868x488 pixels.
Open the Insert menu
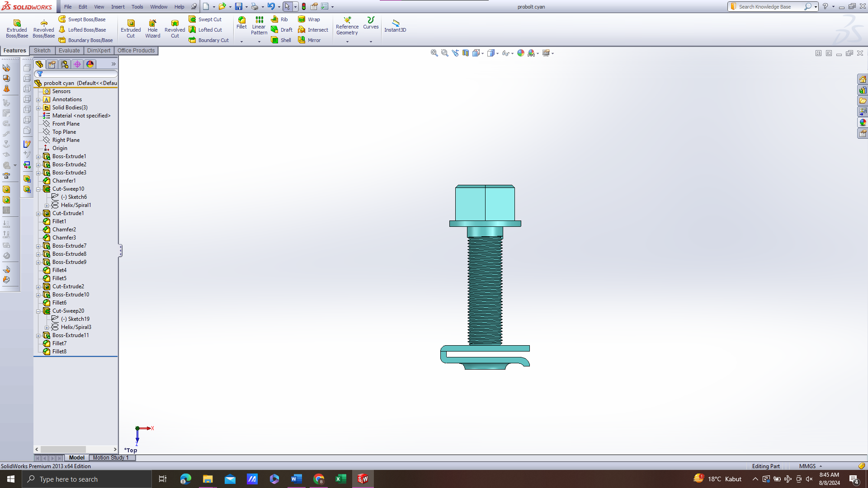[118, 7]
